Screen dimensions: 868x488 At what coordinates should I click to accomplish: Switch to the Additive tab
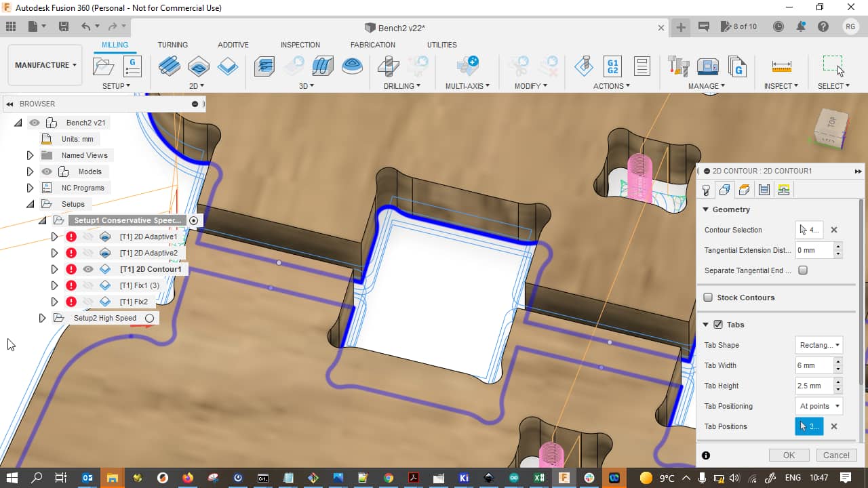pyautogui.click(x=233, y=45)
